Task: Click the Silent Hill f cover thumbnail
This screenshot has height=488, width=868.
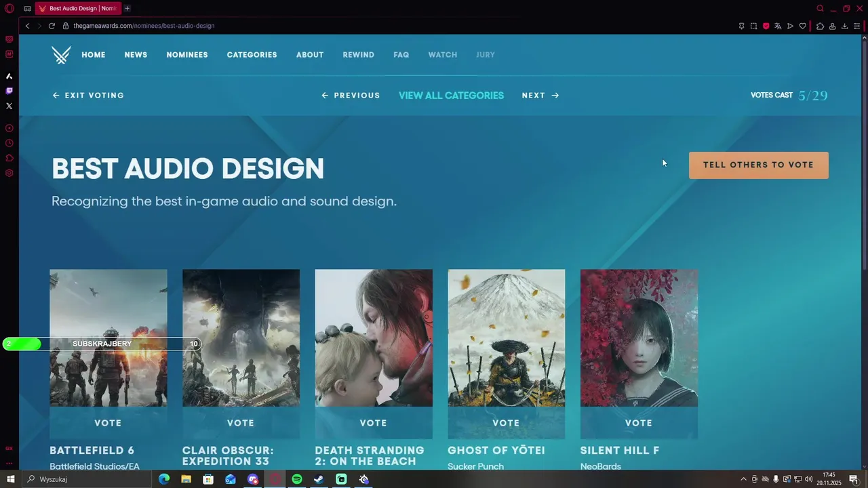Action: (639, 338)
